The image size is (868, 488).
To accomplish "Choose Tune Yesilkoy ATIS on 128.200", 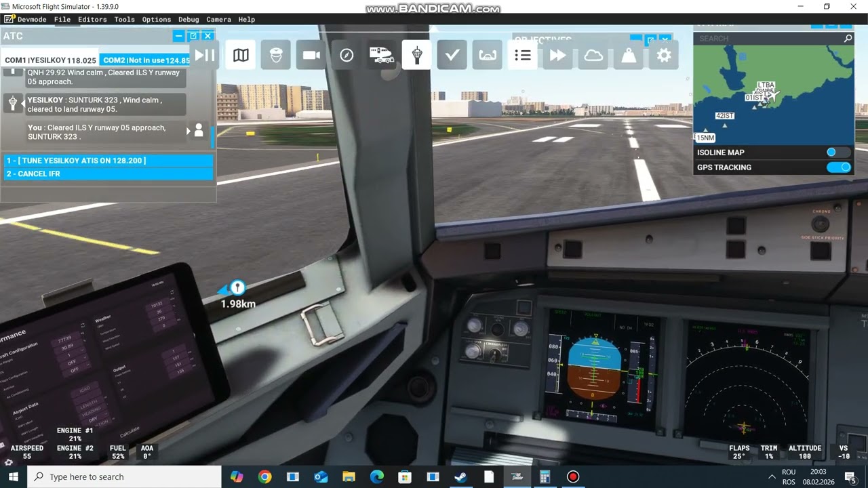I will tap(108, 161).
